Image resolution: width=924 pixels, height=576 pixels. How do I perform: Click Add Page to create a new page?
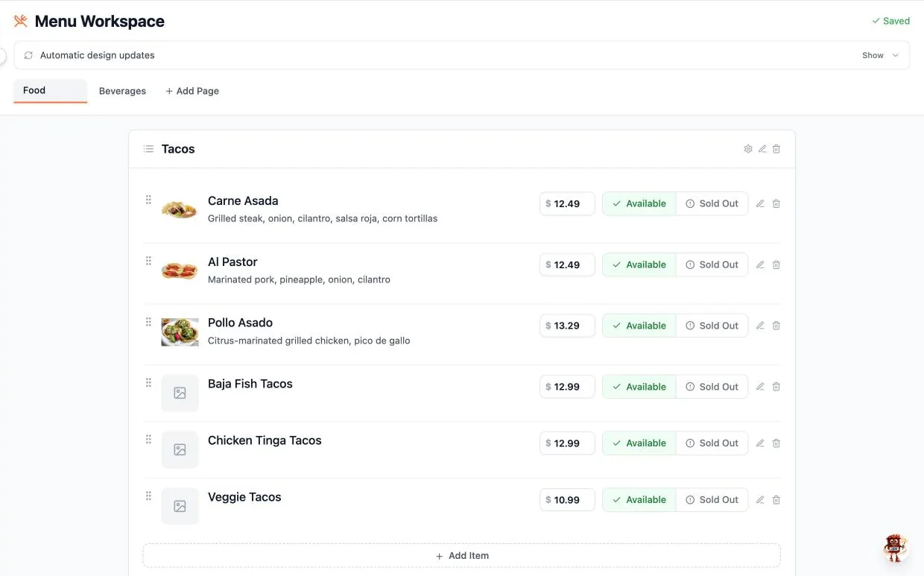coord(192,91)
